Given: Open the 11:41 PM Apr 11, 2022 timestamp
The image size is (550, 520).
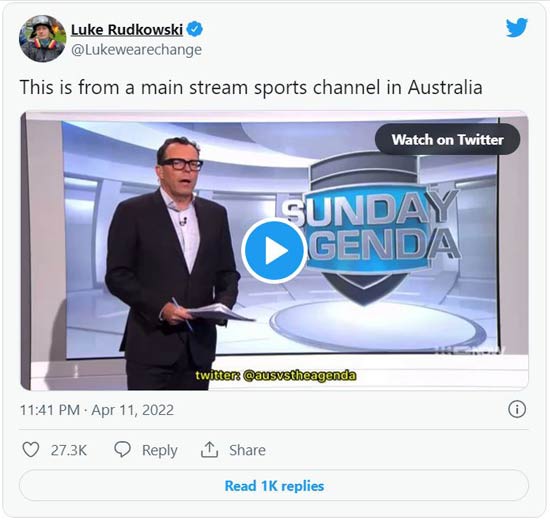Looking at the screenshot, I should [x=97, y=410].
